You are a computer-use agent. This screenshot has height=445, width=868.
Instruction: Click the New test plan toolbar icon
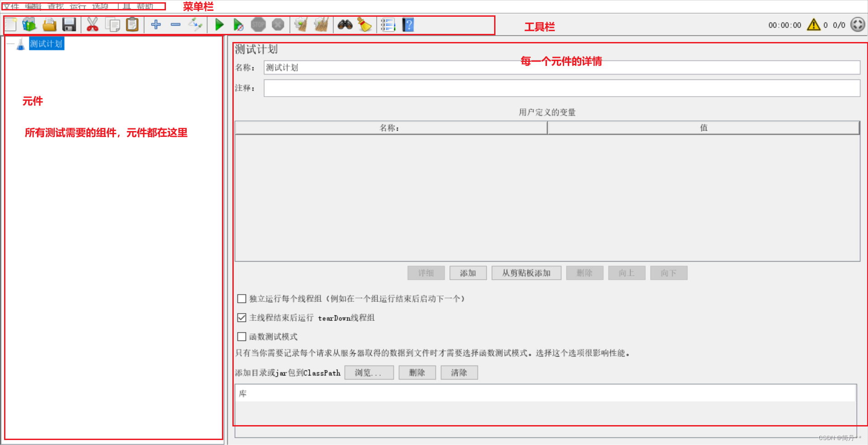pyautogui.click(x=11, y=25)
